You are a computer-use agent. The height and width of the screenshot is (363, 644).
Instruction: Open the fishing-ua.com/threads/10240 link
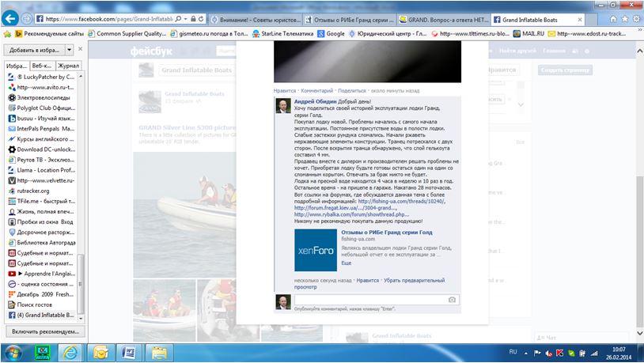tap(401, 201)
